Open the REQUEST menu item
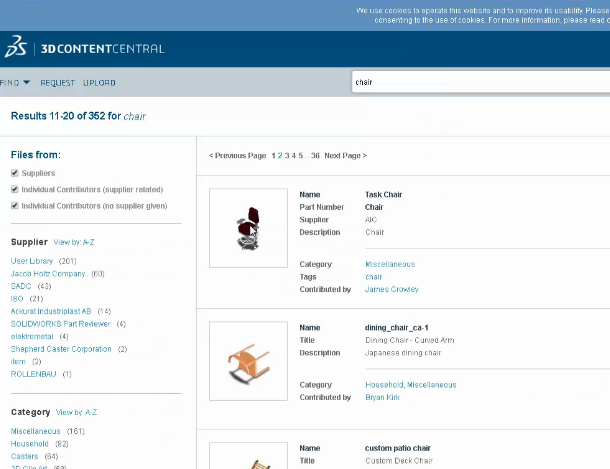Image resolution: width=610 pixels, height=469 pixels. [58, 83]
